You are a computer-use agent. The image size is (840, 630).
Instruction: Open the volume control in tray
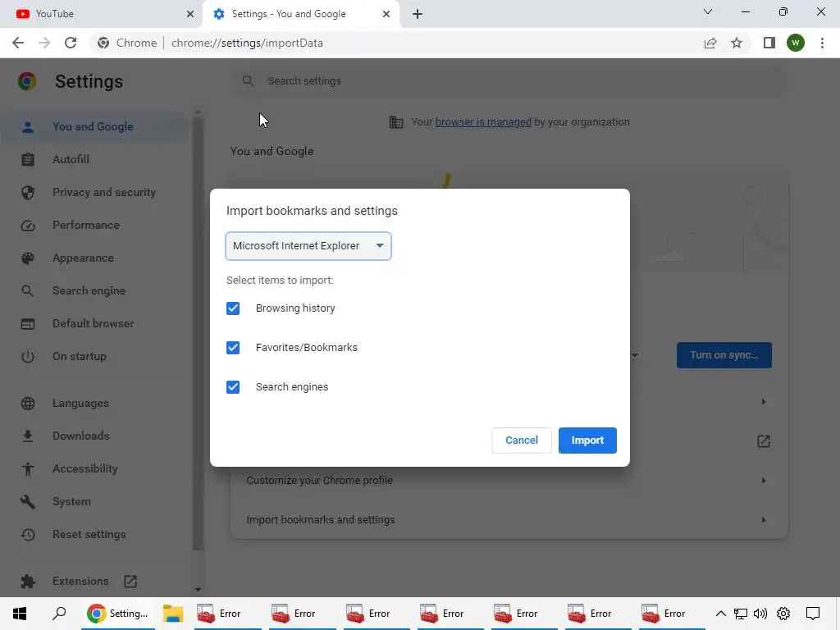click(760, 614)
